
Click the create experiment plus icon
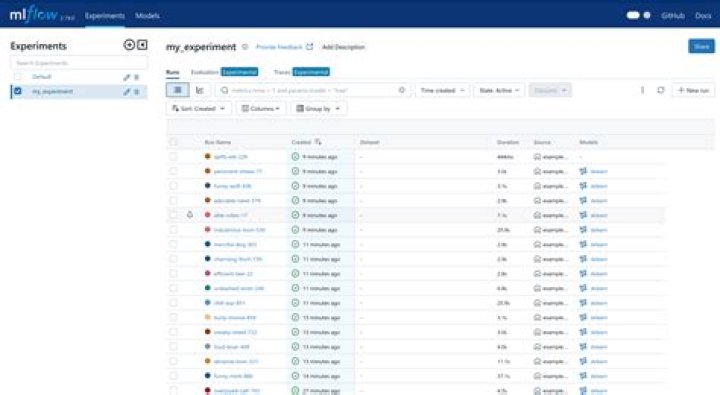[x=129, y=45]
